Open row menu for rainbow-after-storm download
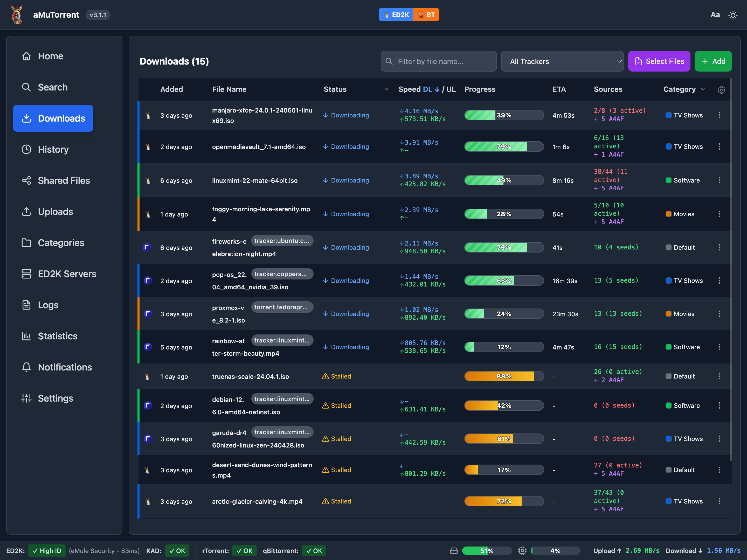The height and width of the screenshot is (560, 747). tap(719, 347)
